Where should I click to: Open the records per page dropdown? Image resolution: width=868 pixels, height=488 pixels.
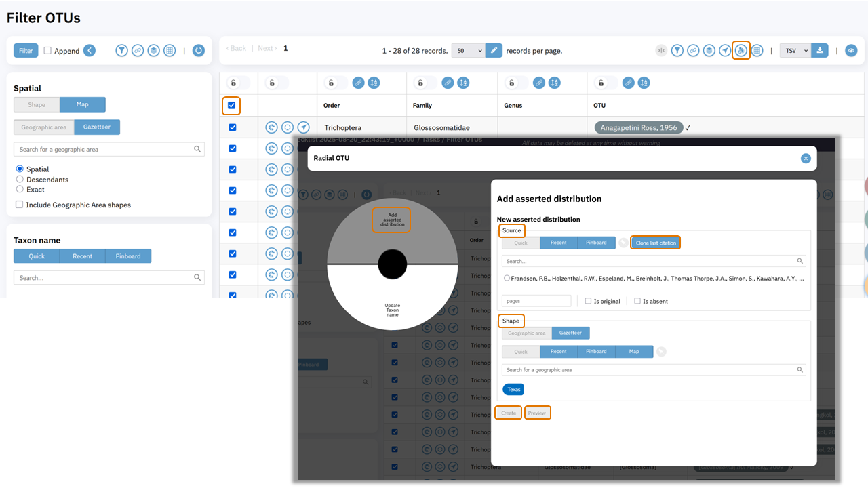(x=467, y=50)
